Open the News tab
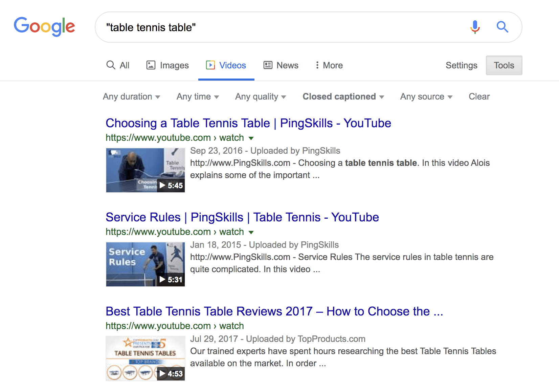The height and width of the screenshot is (392, 559). 281,65
